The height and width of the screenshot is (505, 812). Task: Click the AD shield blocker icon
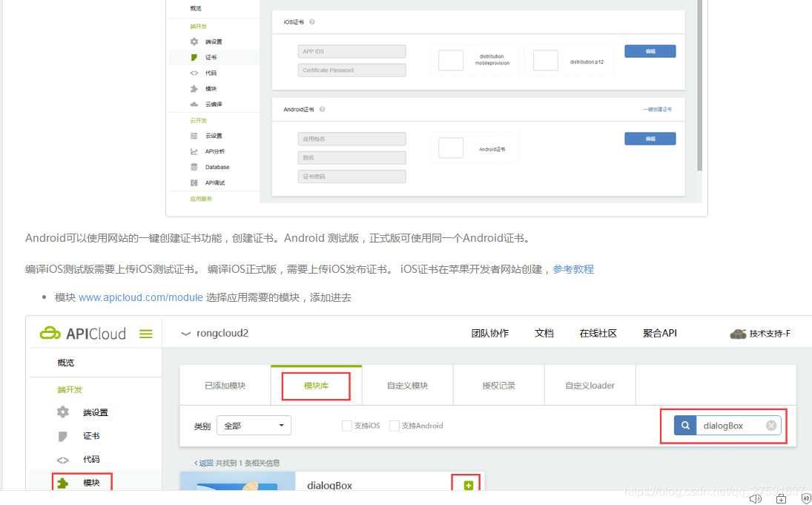[806, 499]
